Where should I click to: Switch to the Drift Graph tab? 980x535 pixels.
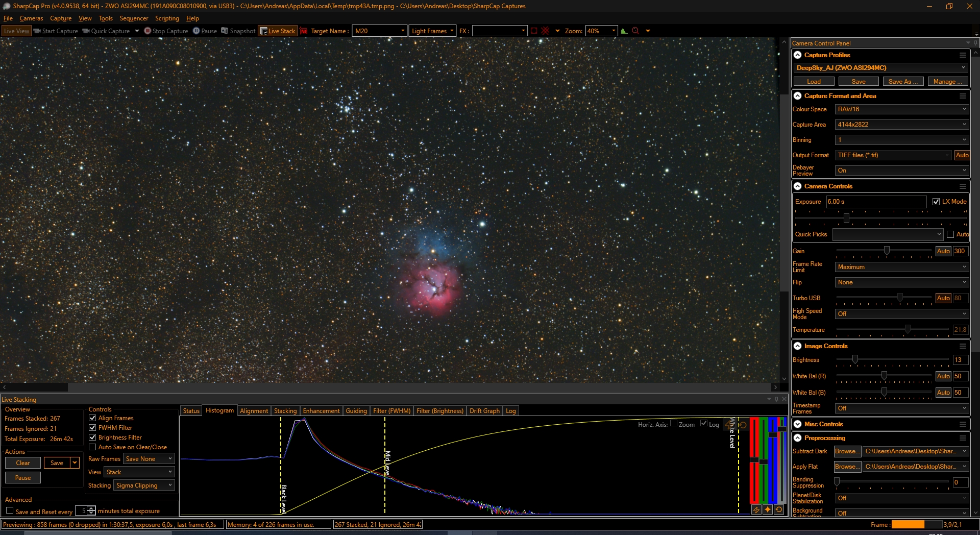pyautogui.click(x=484, y=411)
